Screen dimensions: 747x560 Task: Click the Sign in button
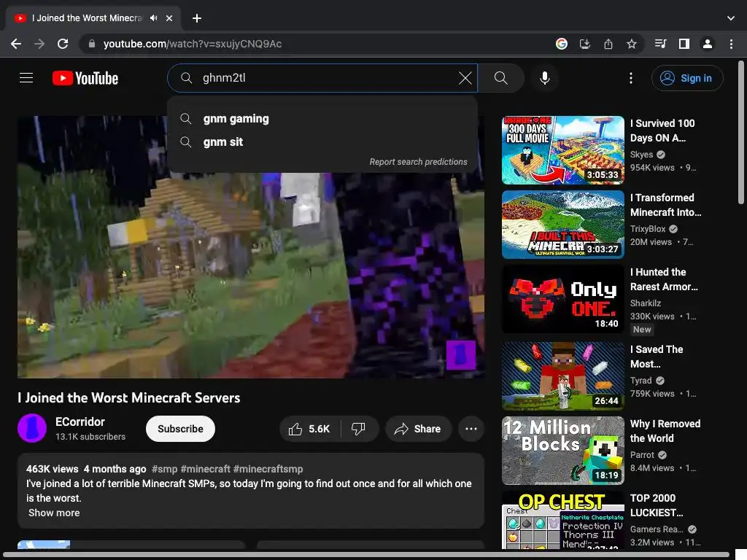(x=687, y=78)
